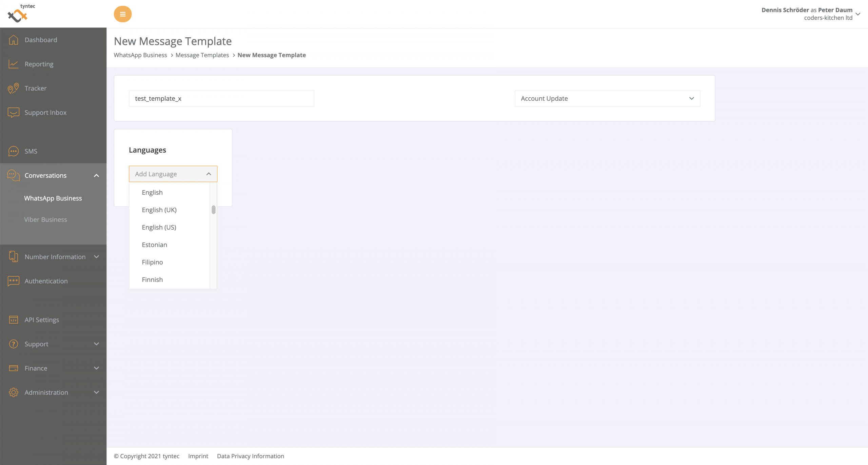Viewport: 868px width, 465px height.
Task: Open the Dashboard home icon
Action: click(x=13, y=40)
